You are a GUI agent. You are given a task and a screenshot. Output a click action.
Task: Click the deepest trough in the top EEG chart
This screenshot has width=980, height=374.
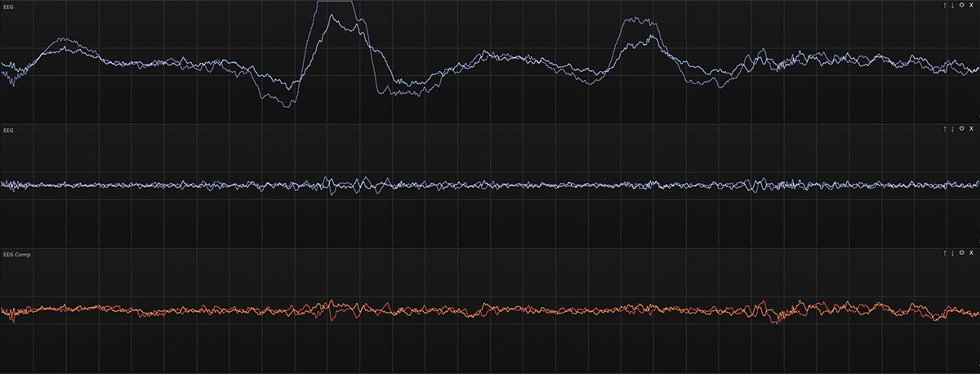click(285, 106)
